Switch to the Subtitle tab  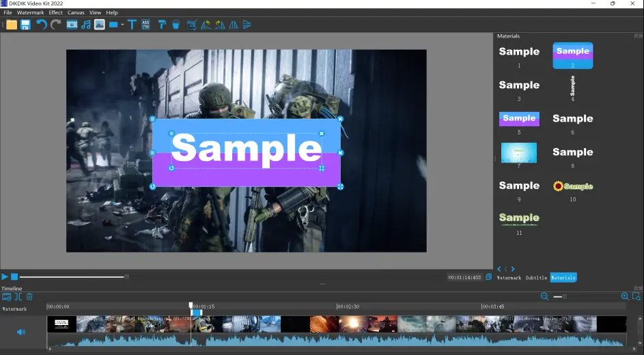click(536, 278)
